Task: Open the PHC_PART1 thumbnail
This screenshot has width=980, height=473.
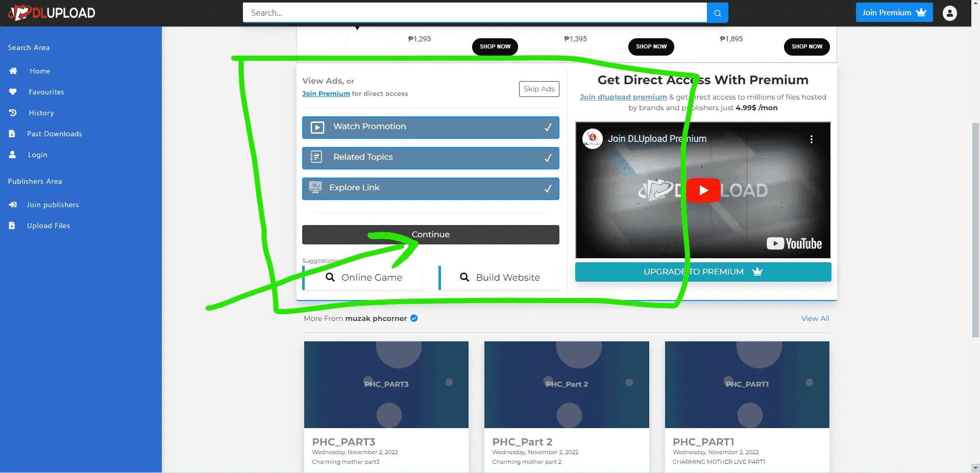Action: tap(747, 385)
